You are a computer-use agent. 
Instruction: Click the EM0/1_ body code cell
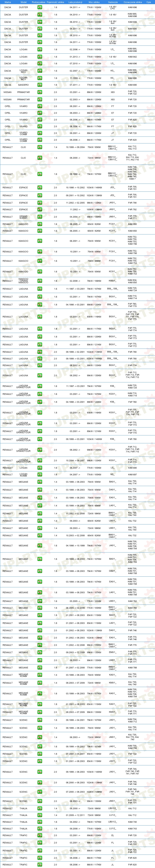112,652
